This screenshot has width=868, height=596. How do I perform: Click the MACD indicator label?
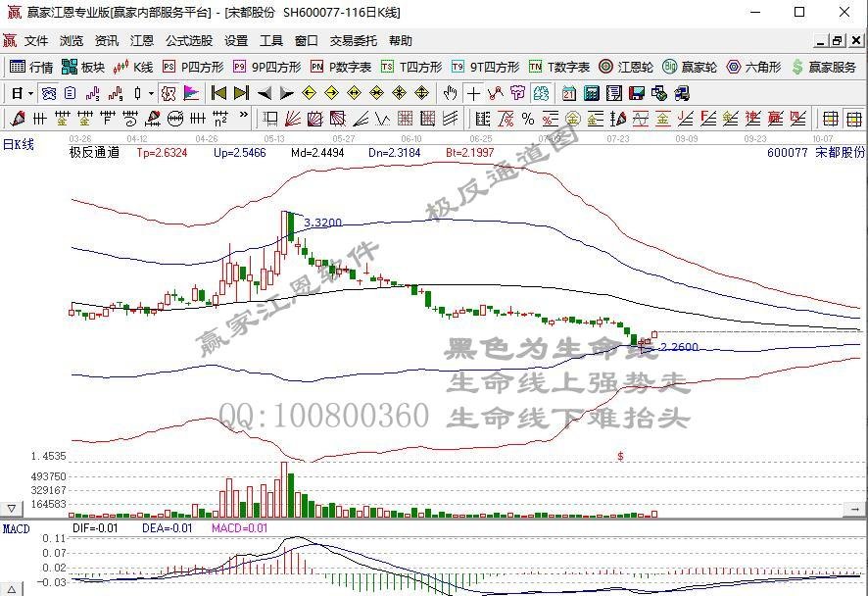coord(16,529)
